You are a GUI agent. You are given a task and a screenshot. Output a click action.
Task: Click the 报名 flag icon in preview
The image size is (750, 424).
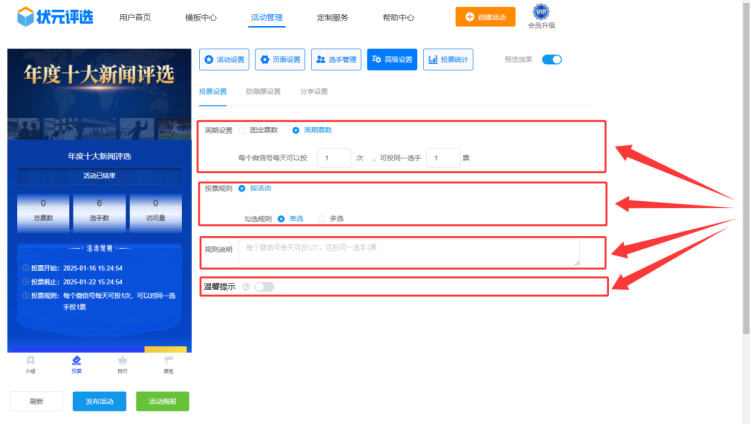point(168,361)
